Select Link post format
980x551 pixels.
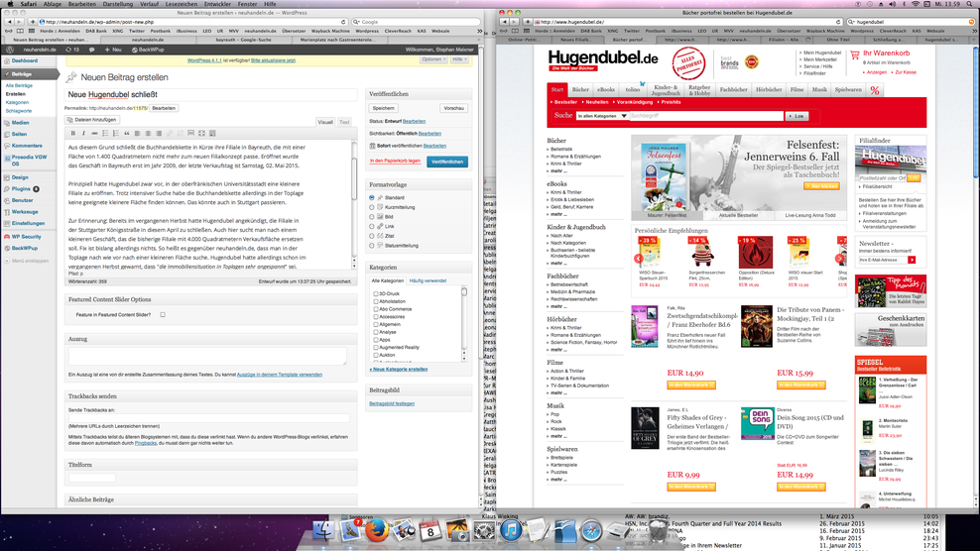[372, 226]
